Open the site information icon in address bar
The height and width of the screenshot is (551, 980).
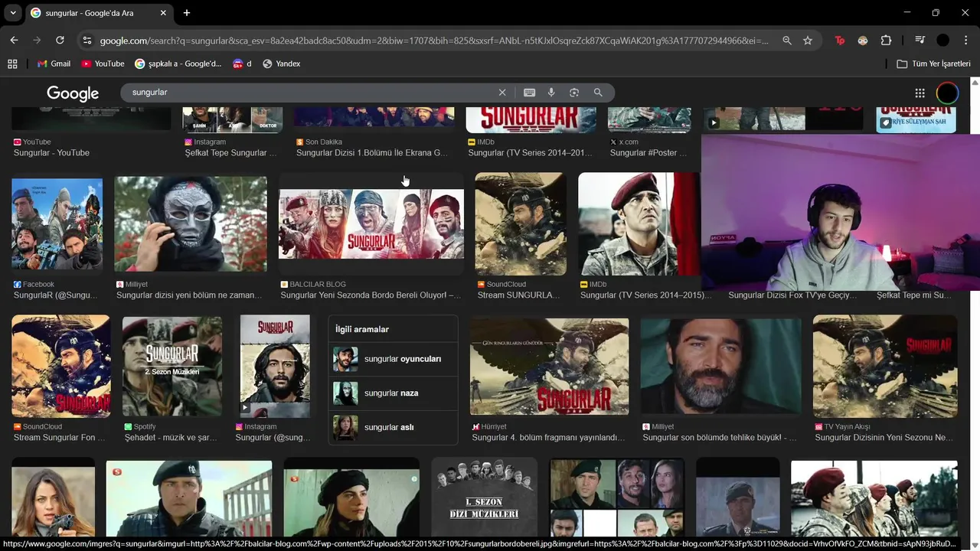tap(87, 41)
